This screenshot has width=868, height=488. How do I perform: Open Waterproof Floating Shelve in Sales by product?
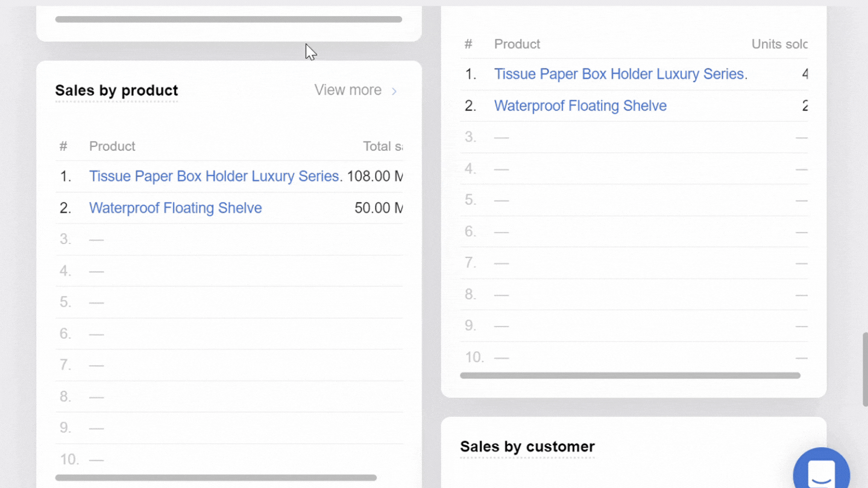coord(175,208)
